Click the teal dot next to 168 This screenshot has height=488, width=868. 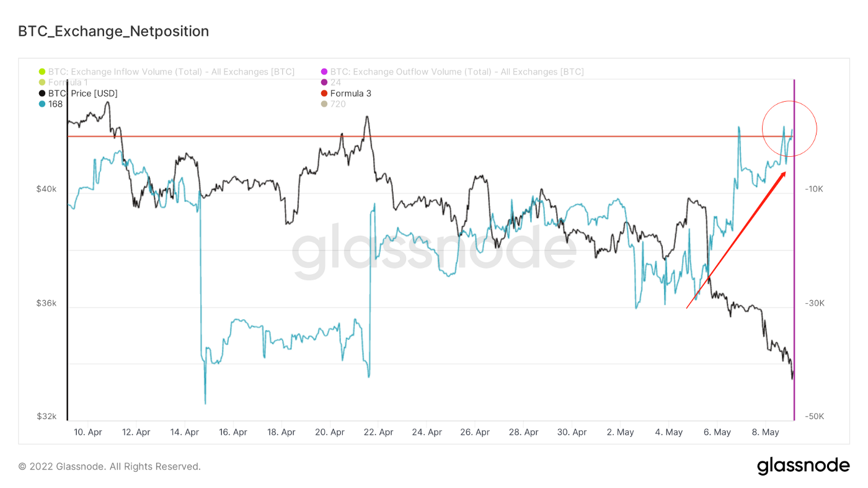click(x=42, y=104)
